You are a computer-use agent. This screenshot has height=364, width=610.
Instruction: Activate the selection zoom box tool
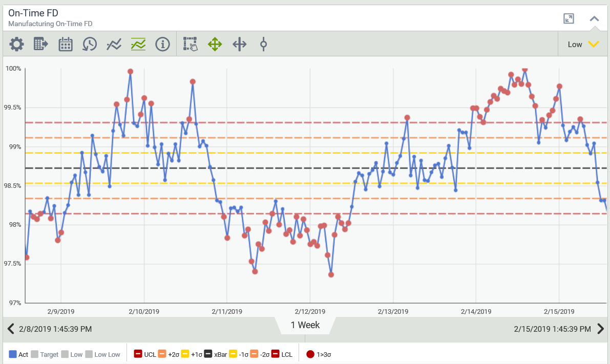point(190,44)
